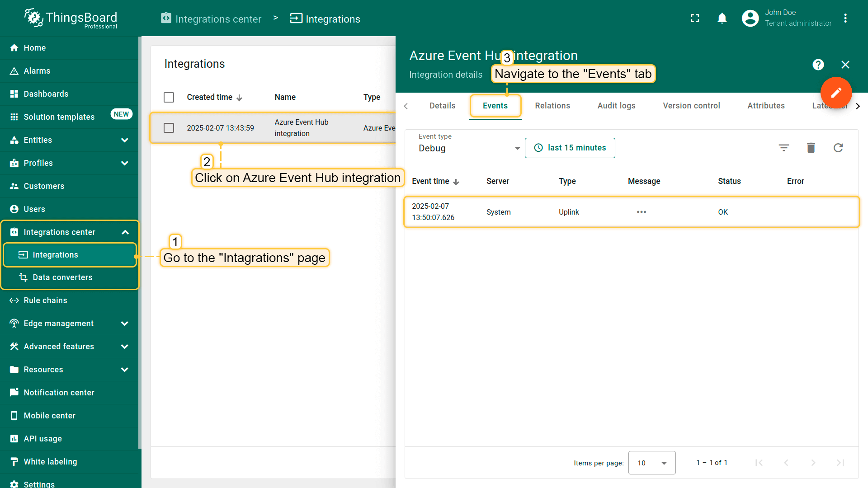This screenshot has height=488, width=868.
Task: Check the Azure Event Hub integration row checkbox
Action: click(x=169, y=128)
